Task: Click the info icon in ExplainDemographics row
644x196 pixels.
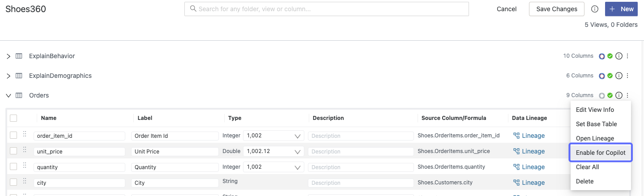Action: 619,76
